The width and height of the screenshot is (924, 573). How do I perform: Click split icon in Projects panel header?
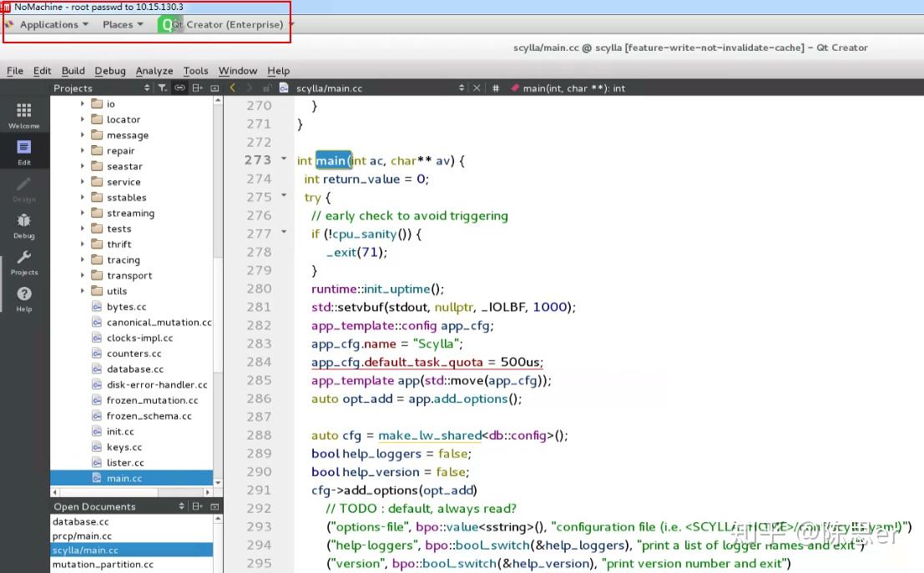(197, 88)
